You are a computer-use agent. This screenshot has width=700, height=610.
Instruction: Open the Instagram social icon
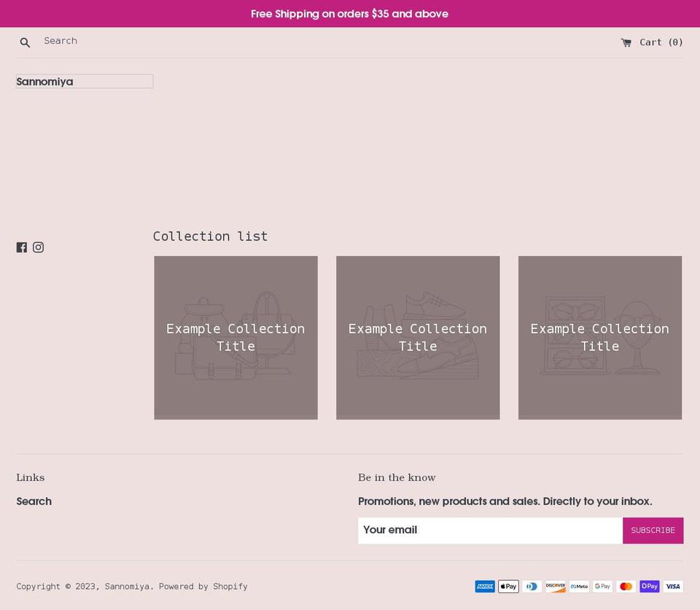(x=38, y=247)
